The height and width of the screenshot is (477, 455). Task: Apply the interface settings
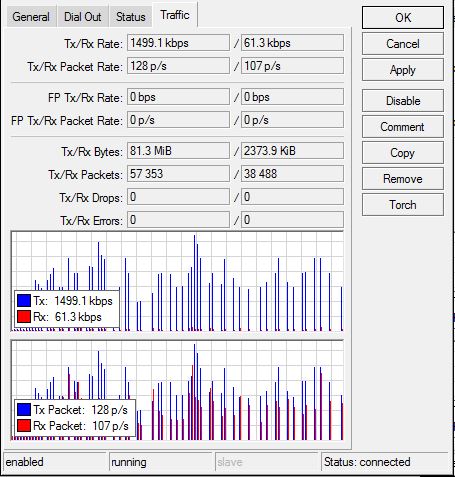403,70
